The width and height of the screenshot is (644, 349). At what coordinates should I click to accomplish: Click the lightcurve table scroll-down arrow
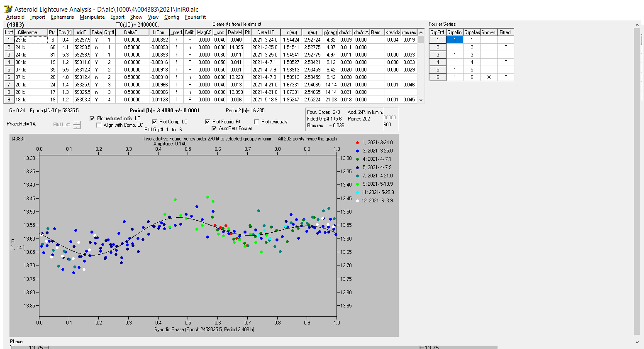421,100
